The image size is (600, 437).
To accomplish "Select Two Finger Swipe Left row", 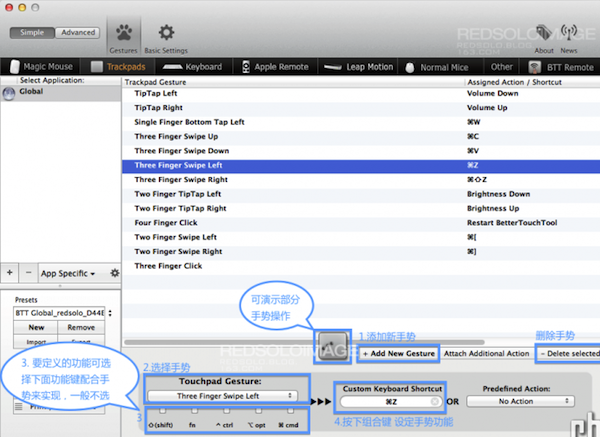I will [361, 237].
